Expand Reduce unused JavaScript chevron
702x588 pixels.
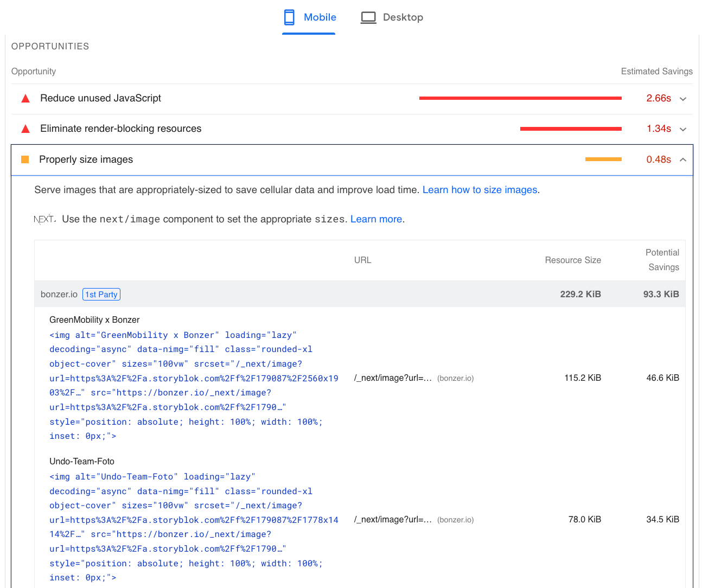(683, 99)
